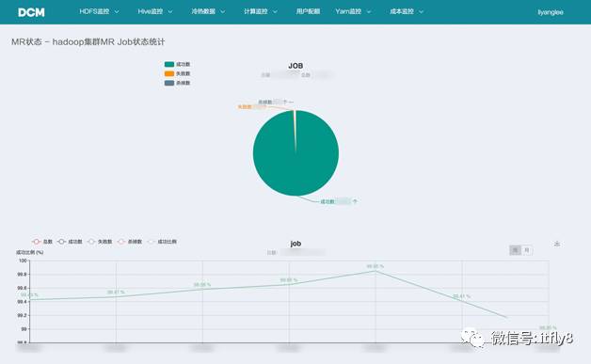Toggle the 失败数 series in line chart legend

(x=100, y=242)
